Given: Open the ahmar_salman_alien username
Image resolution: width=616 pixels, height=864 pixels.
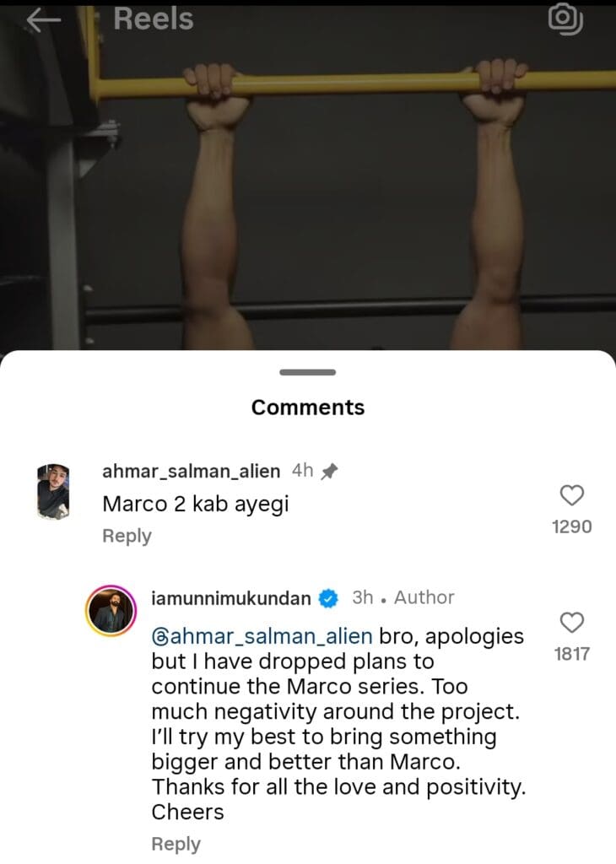Looking at the screenshot, I should point(192,472).
